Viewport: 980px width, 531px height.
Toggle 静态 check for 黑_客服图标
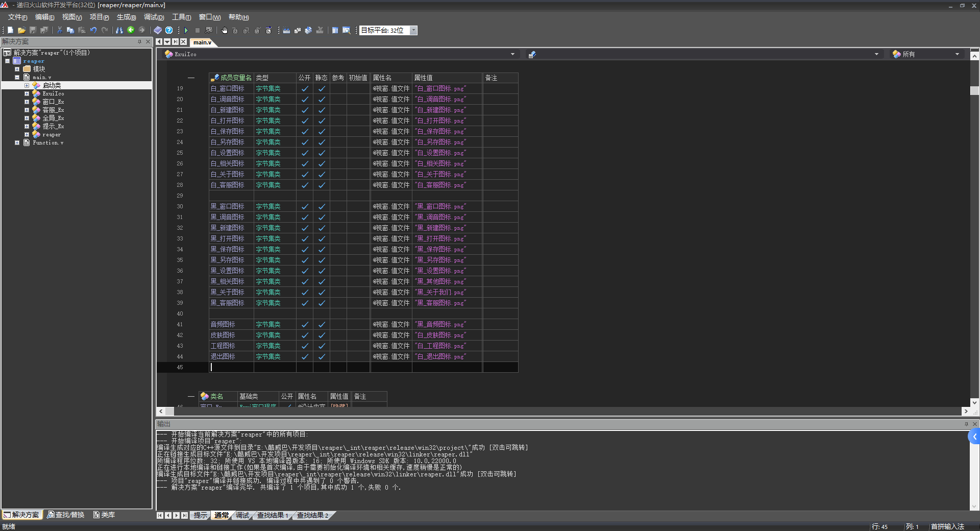coord(322,303)
